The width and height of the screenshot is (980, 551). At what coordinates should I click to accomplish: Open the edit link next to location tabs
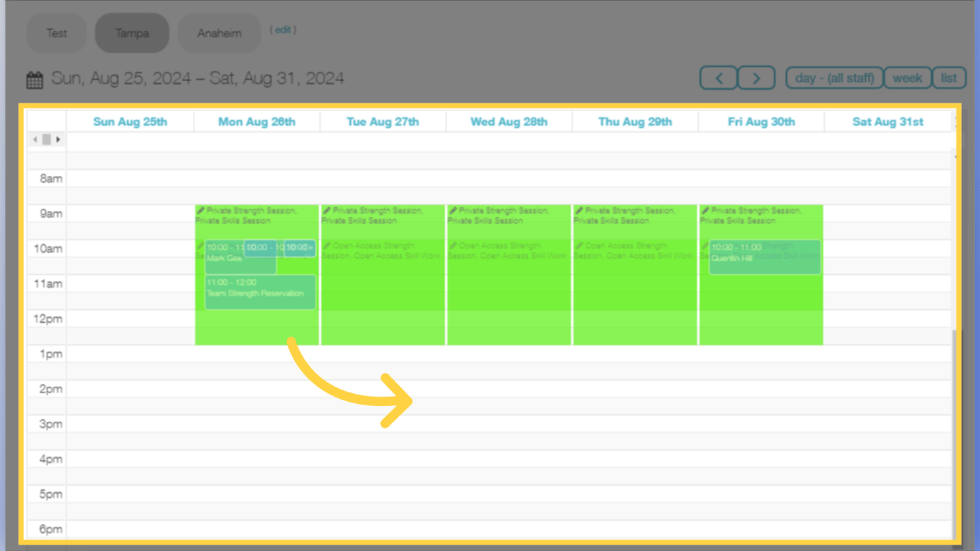pyautogui.click(x=283, y=30)
